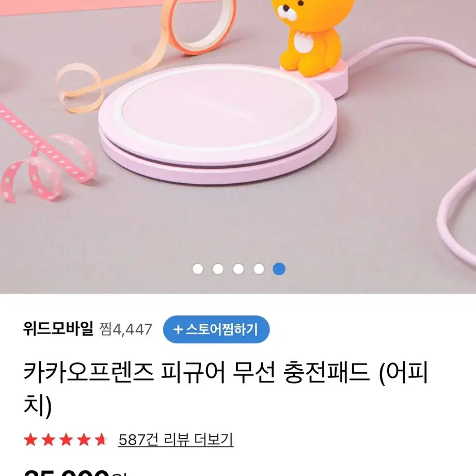Open the pink charging pad product image
476x476 pixels.
(x=218, y=124)
